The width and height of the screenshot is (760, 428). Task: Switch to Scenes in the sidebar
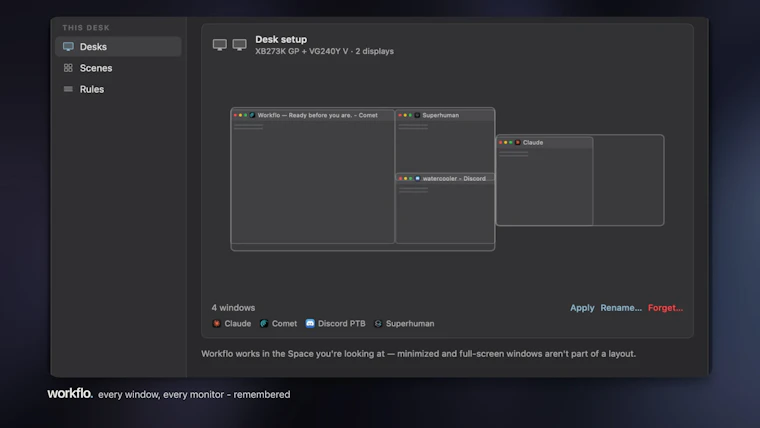[118, 68]
